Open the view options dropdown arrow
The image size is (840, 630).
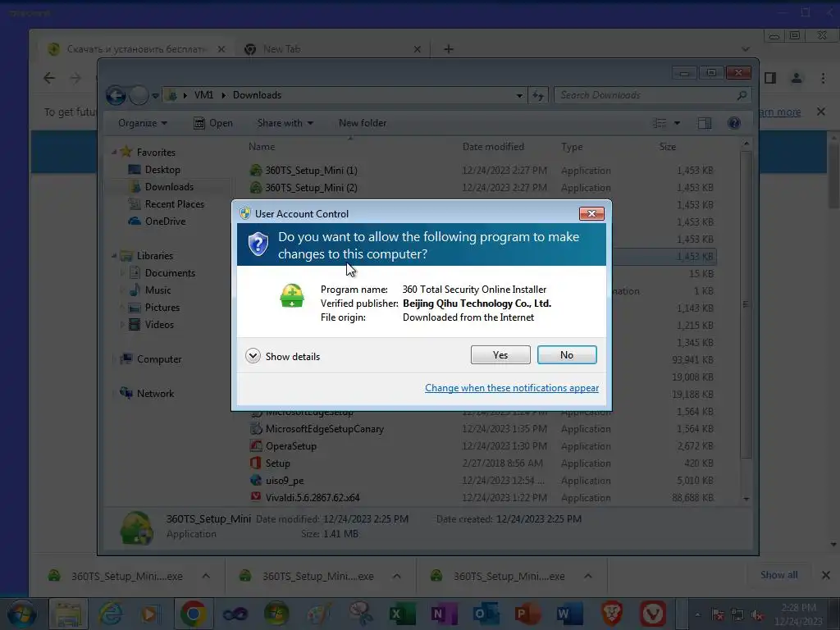(x=677, y=123)
